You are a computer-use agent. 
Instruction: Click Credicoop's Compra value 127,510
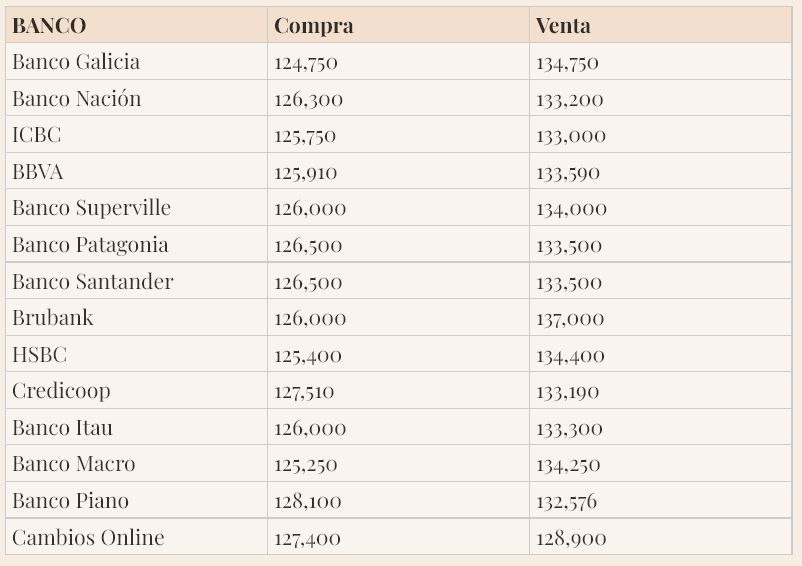305,392
